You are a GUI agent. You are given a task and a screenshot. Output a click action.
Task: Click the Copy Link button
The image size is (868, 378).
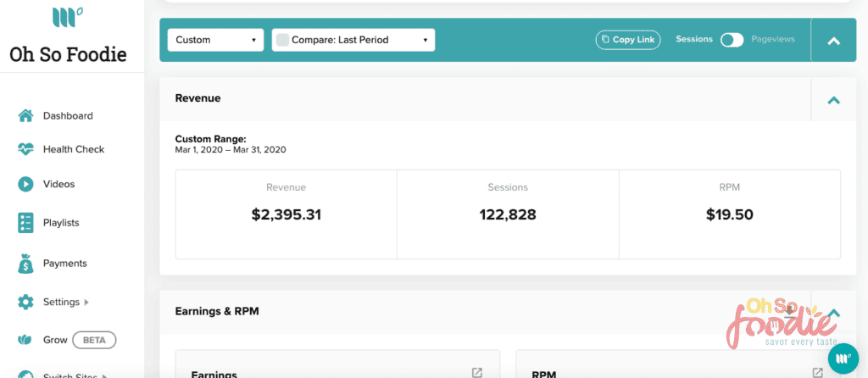628,40
